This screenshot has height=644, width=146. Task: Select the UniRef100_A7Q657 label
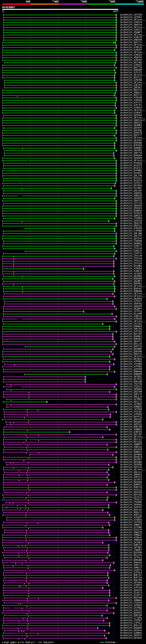coord(131,517)
